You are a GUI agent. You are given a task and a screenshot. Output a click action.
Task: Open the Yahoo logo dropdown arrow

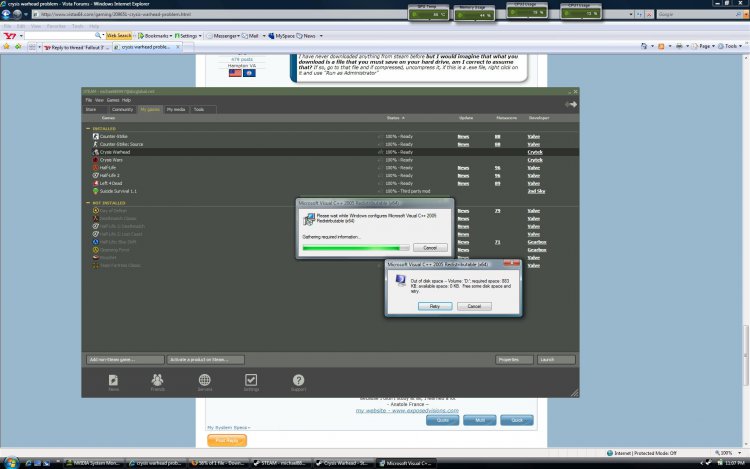click(21, 36)
